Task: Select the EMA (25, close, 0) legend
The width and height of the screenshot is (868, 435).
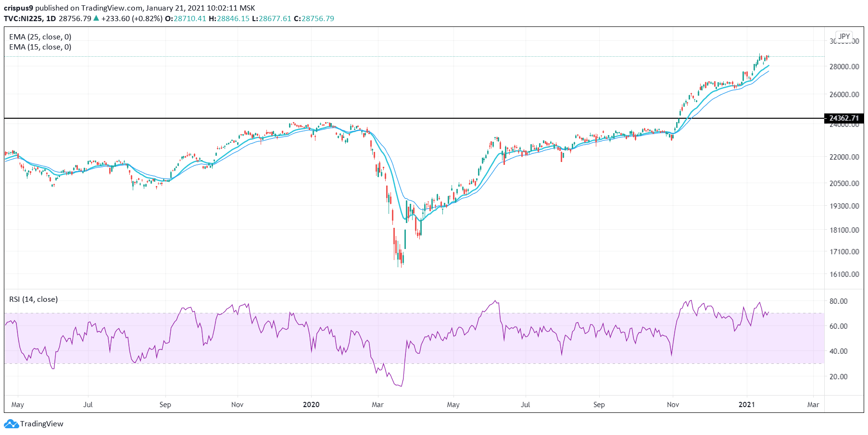Action: pyautogui.click(x=40, y=37)
